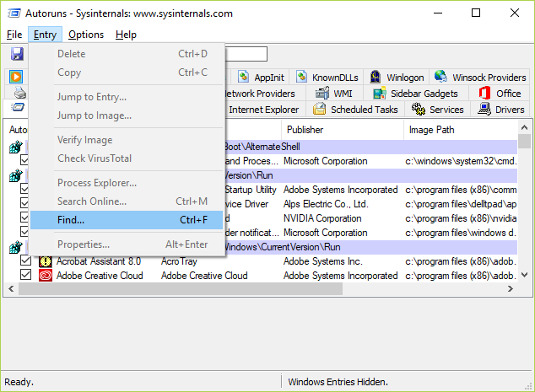Click the AppInit tab icon
Viewport: 535px width, 392px height.
tap(243, 77)
